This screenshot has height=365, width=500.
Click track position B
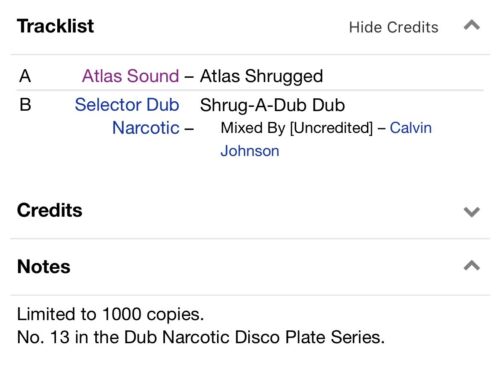pos(25,105)
